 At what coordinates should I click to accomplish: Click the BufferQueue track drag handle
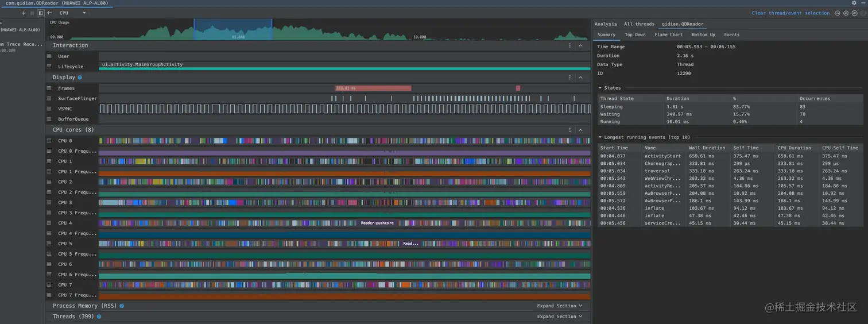pos(49,119)
